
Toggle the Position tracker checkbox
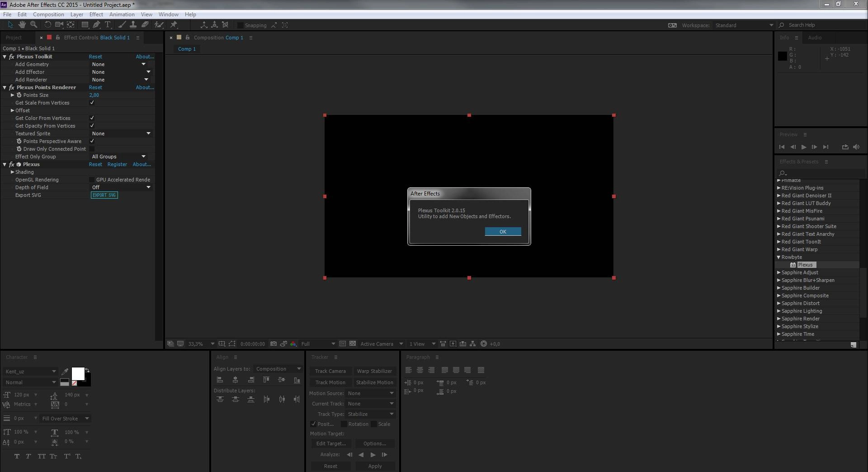click(313, 424)
